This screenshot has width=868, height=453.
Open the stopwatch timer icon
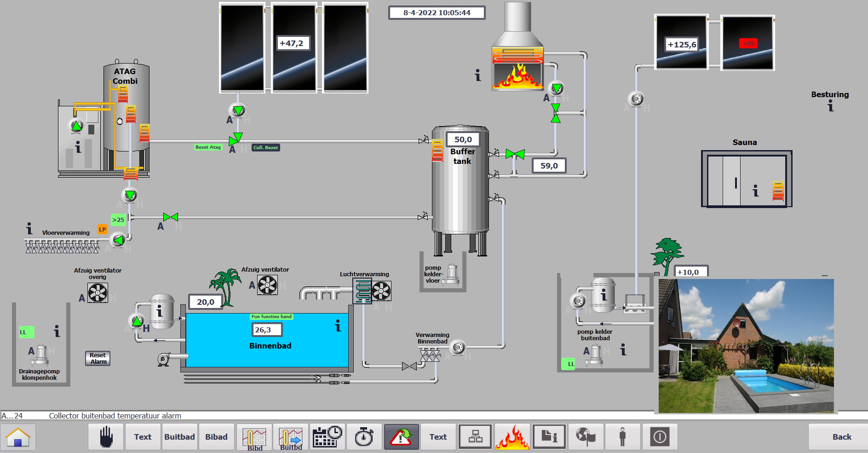pyautogui.click(x=364, y=437)
